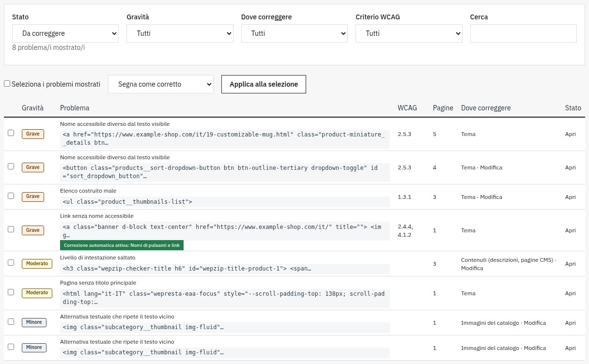
Task: Open Modifica link in the sort_dropdown_button row
Action: point(491,167)
